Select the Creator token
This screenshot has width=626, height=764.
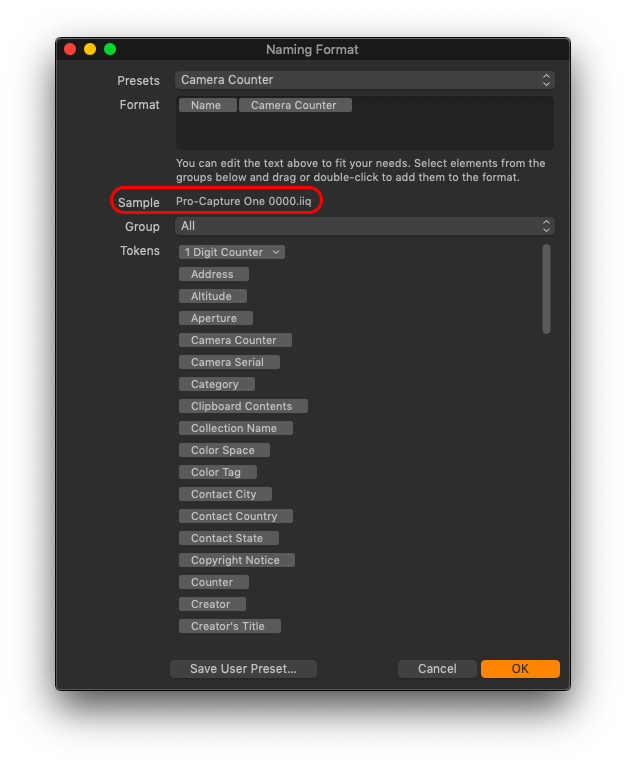click(212, 604)
